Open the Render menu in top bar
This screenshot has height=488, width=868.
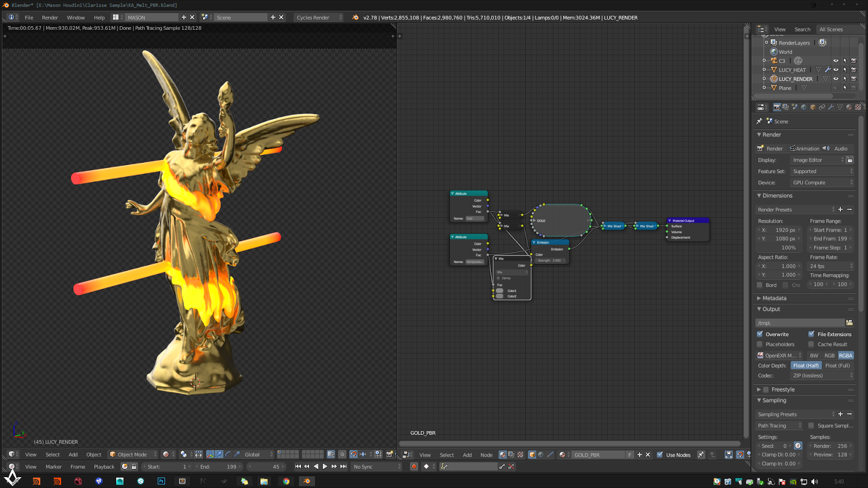coord(50,17)
